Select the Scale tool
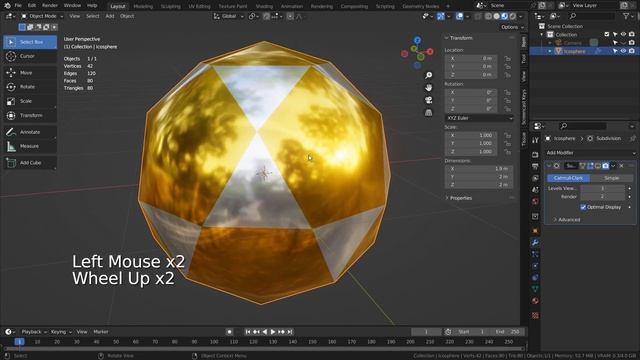Viewport: 640px width, 360px height. point(30,101)
